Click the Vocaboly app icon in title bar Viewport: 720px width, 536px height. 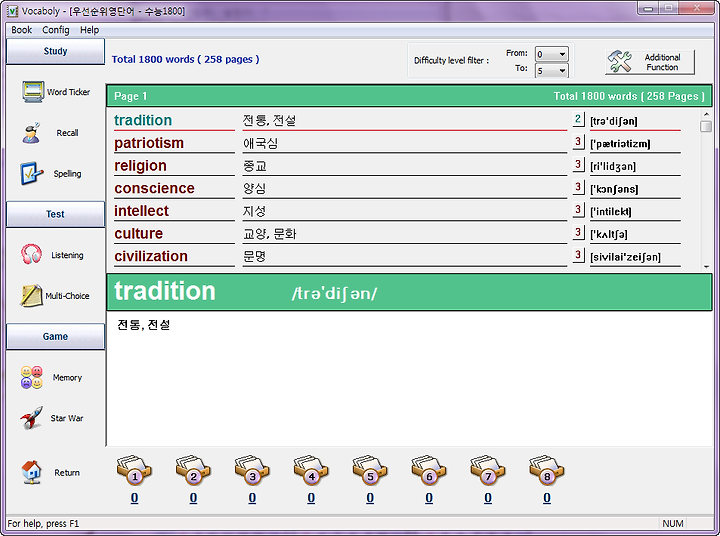pyautogui.click(x=12, y=11)
